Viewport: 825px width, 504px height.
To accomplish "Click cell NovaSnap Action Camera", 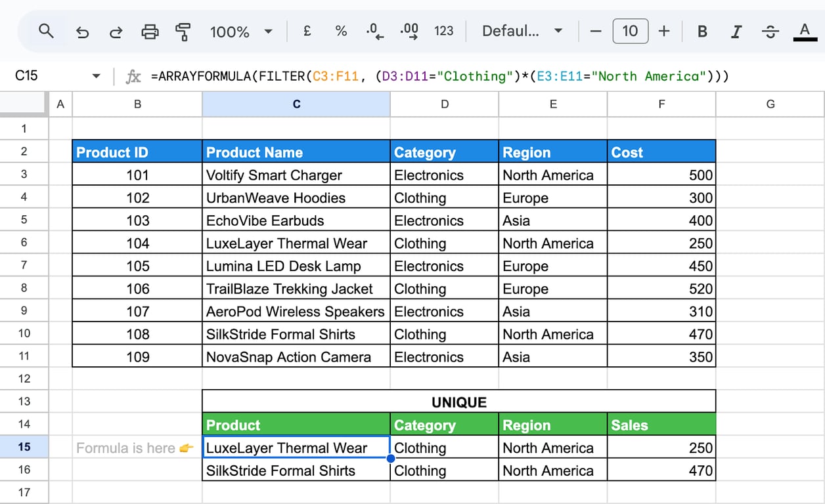I will point(296,356).
